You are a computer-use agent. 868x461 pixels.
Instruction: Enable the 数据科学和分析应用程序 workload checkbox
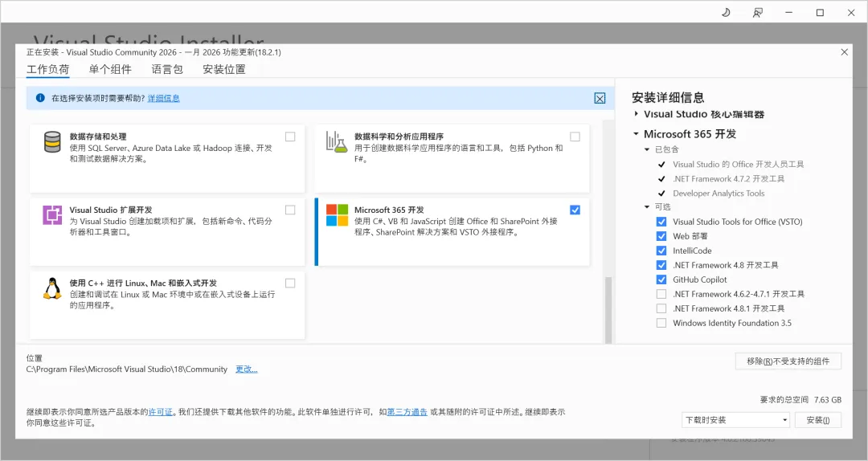tap(575, 137)
